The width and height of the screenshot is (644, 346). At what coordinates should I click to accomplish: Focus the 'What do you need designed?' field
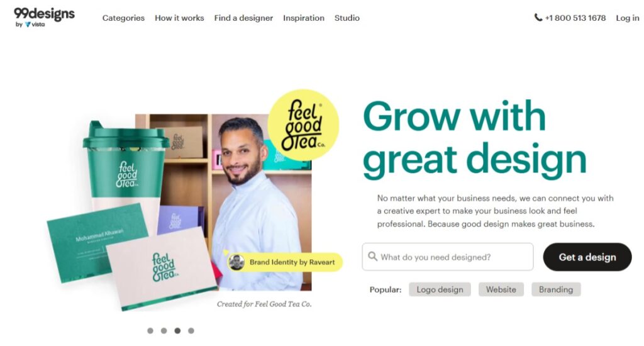[x=448, y=257]
